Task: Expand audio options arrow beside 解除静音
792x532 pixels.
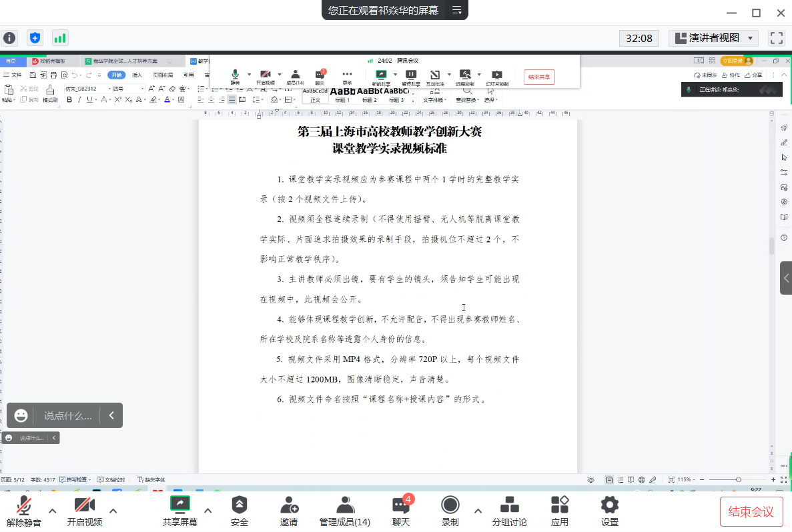Action: point(53,511)
